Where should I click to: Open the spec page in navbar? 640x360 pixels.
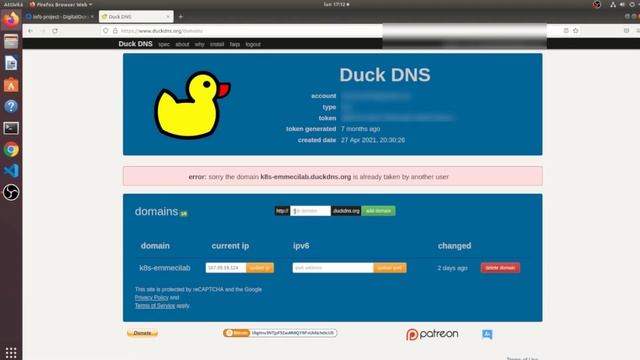164,44
